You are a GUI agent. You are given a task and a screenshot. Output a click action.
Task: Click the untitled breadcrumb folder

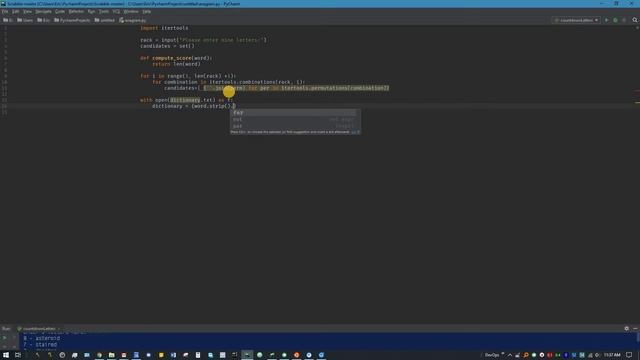(x=105, y=20)
